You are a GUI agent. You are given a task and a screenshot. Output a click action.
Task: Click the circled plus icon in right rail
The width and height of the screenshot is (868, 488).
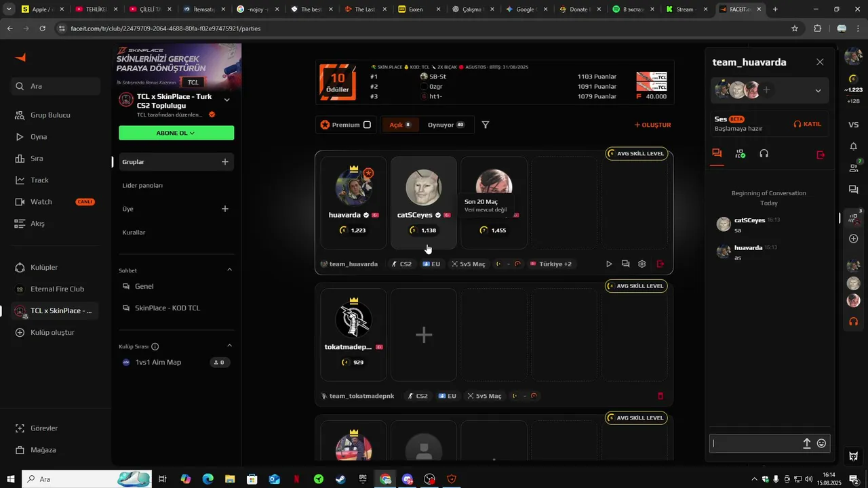coord(854,239)
